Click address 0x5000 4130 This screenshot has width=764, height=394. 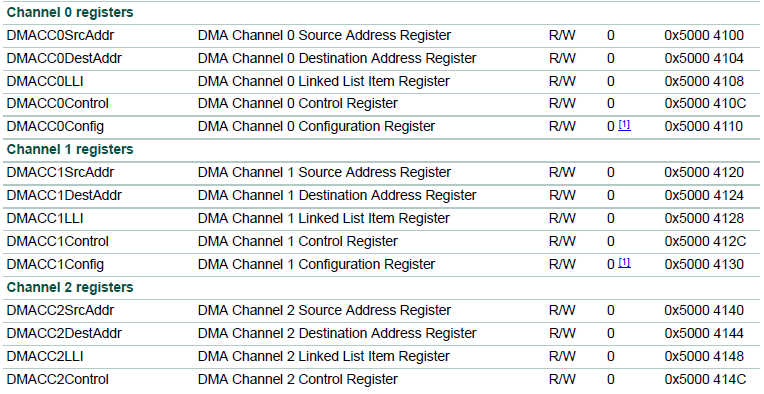coord(704,264)
